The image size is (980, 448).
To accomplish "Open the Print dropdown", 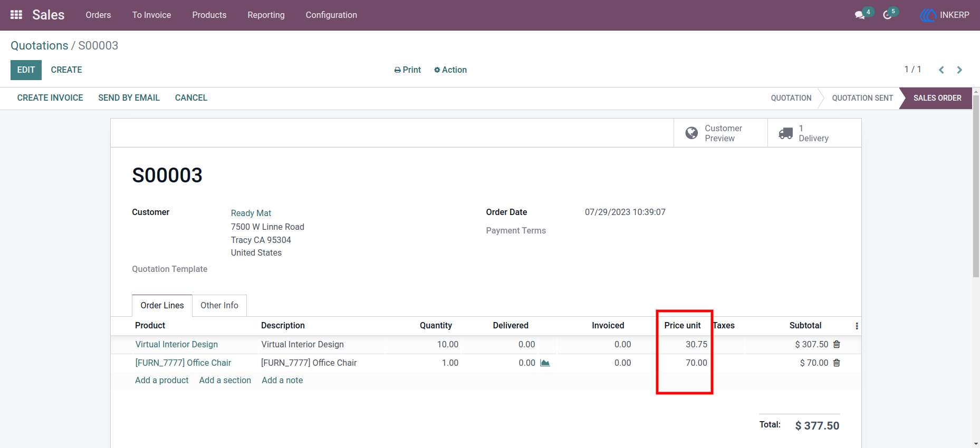I will 408,70.
